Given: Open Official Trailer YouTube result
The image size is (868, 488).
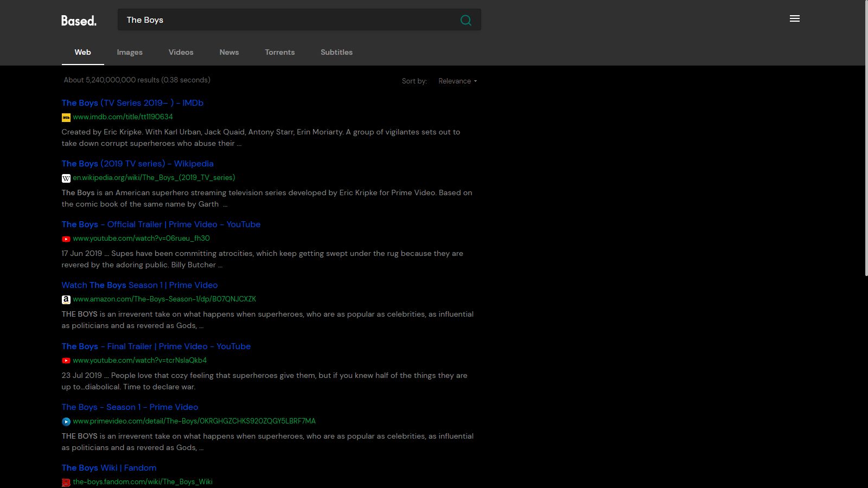Looking at the screenshot, I should 161,224.
